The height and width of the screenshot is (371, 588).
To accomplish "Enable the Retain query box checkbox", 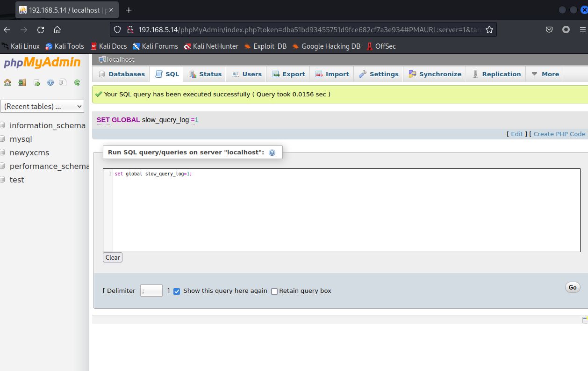I will (274, 291).
